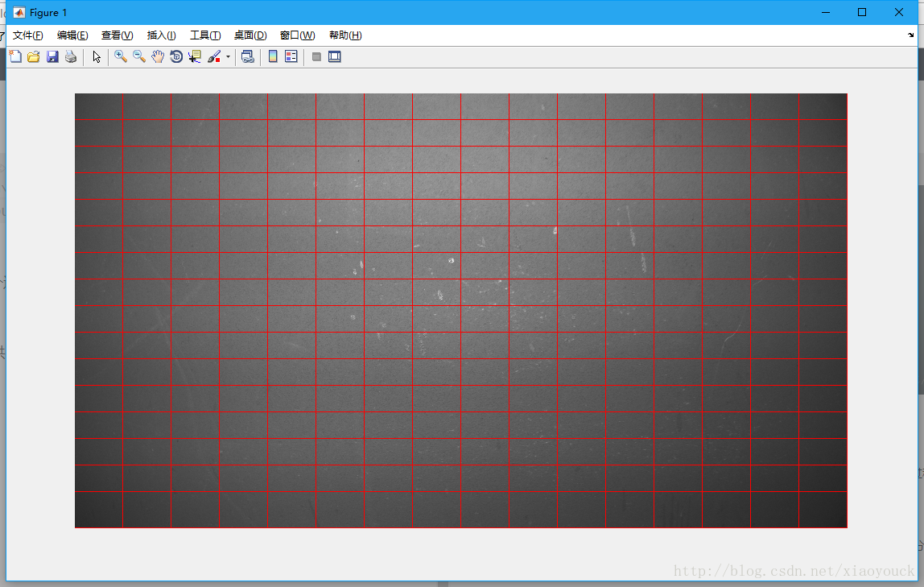The width and height of the screenshot is (924, 587).
Task: Expand the brush color dropdown arrow
Action: point(228,57)
